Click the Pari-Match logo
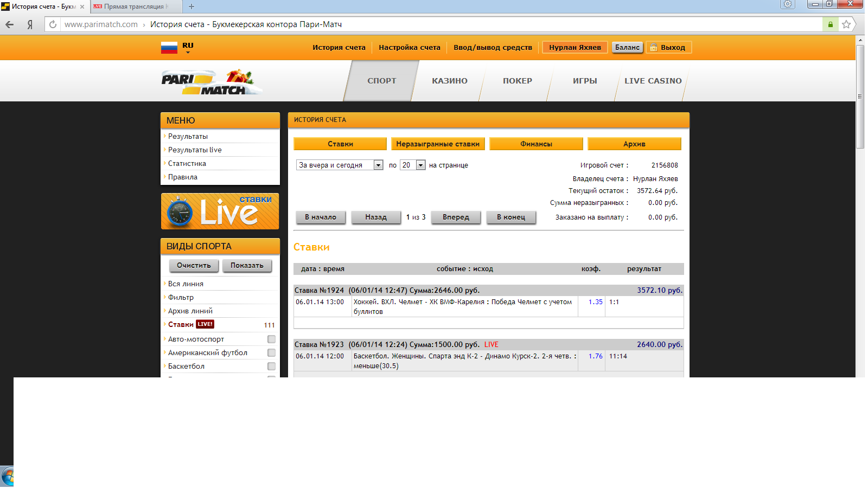The width and height of the screenshot is (868, 488). [211, 82]
